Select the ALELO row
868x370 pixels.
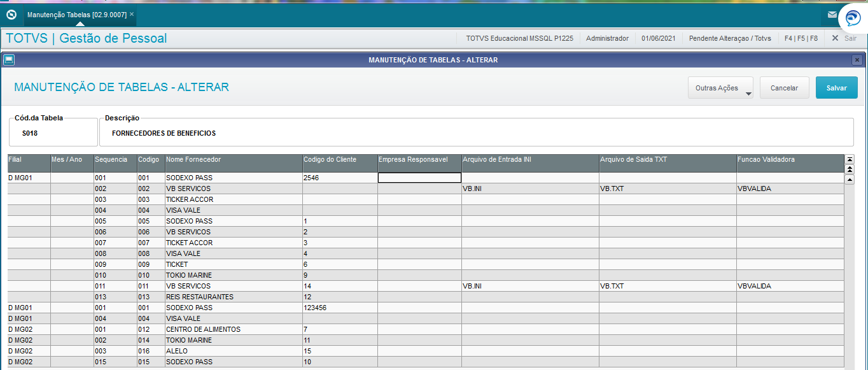click(x=426, y=351)
